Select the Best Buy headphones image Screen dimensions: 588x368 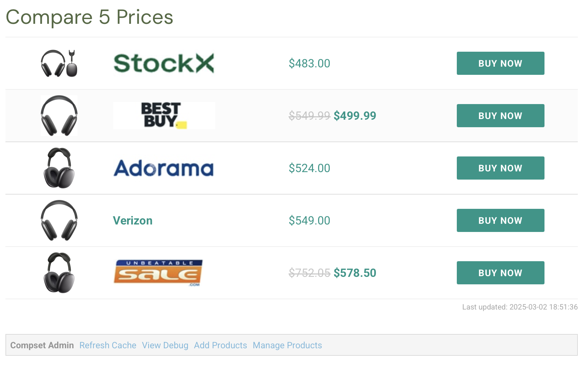coord(59,116)
